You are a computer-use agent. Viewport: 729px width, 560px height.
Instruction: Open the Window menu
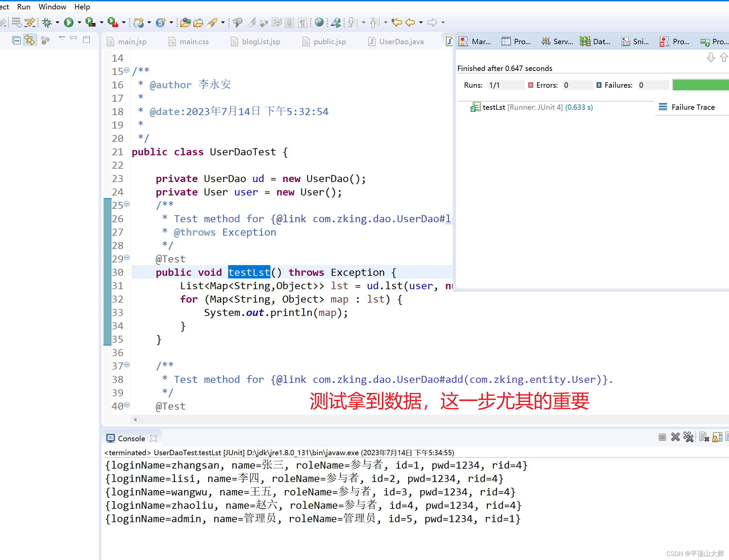pos(52,7)
